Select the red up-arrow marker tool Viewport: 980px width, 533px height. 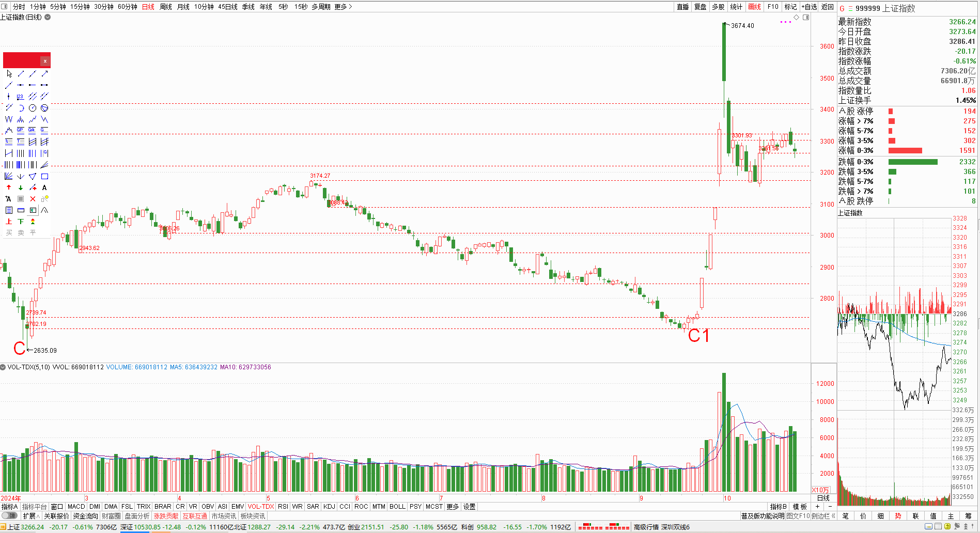coord(9,187)
